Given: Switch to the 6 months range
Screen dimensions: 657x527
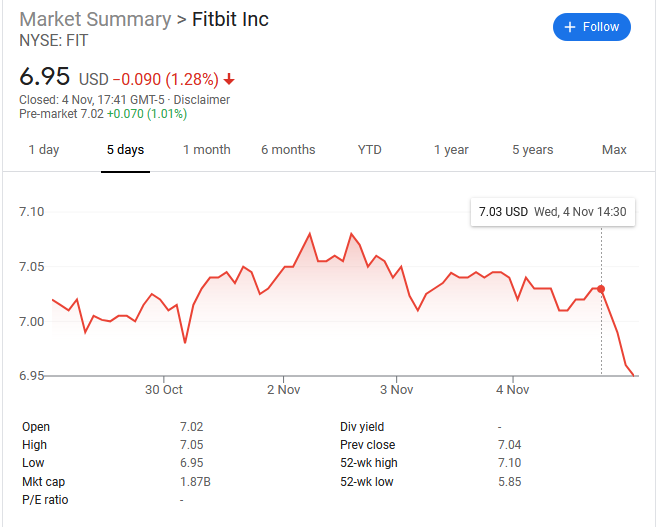Looking at the screenshot, I should coord(288,150).
